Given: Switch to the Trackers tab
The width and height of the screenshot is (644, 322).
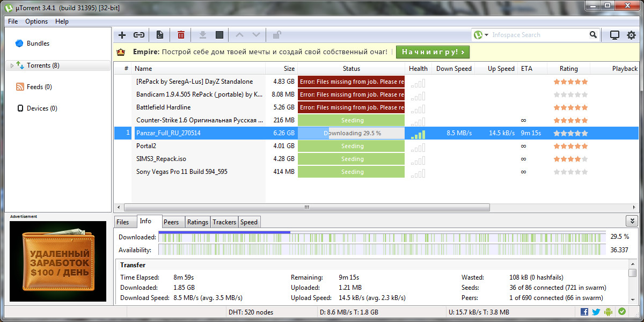Looking at the screenshot, I should [x=224, y=222].
